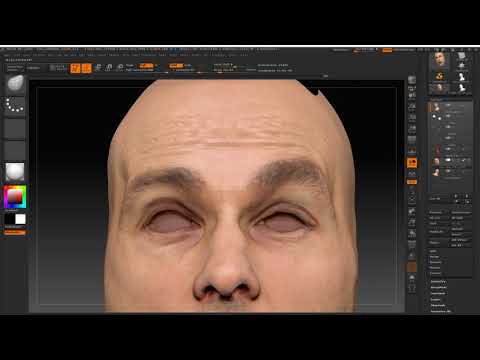Open the current brush thumbnail

click(x=15, y=84)
